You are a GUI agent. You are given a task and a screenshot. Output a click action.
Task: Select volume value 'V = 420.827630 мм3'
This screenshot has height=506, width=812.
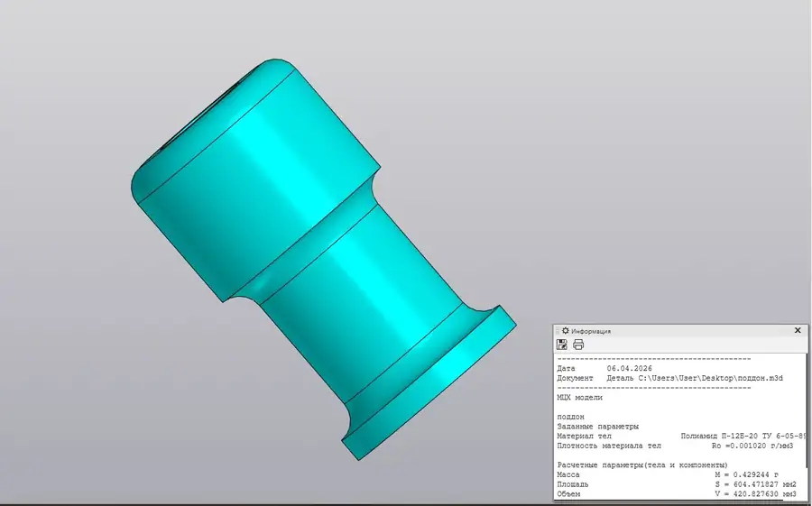755,494
